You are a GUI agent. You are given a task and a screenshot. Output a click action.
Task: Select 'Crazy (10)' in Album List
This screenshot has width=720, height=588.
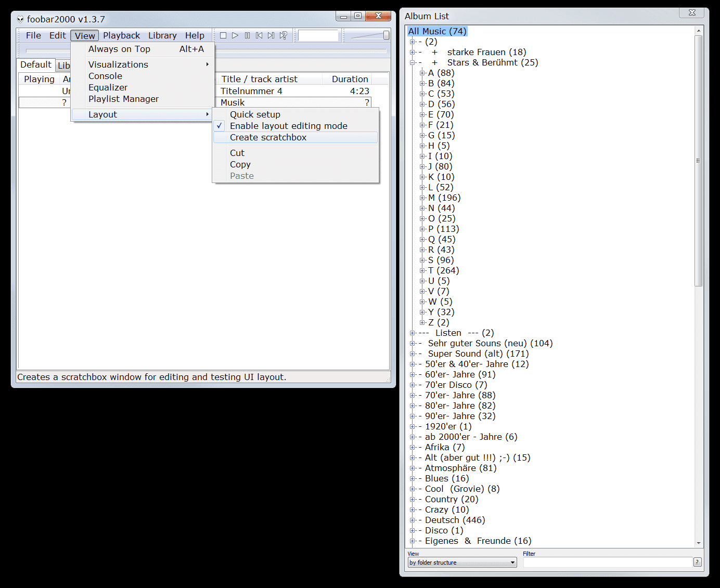click(x=444, y=509)
